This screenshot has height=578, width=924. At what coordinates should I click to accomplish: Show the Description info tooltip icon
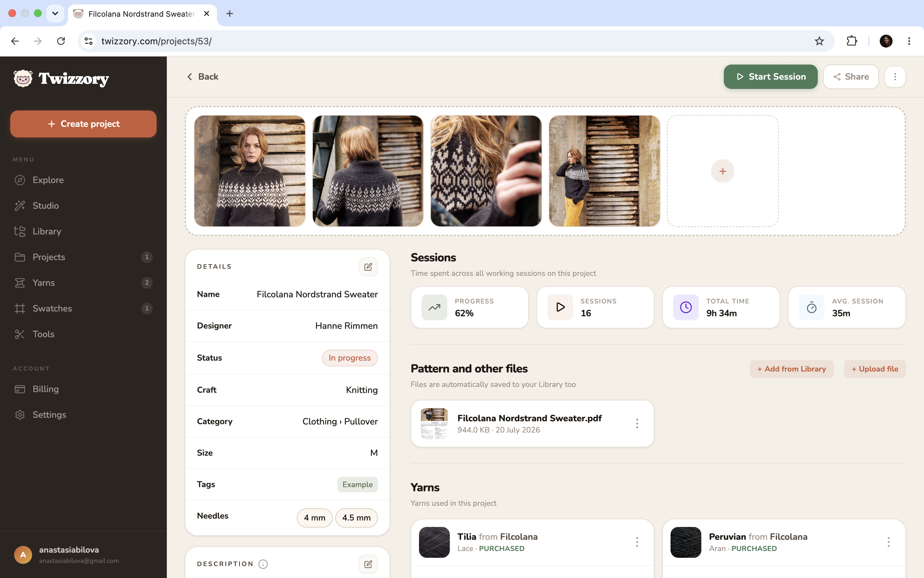pyautogui.click(x=263, y=564)
